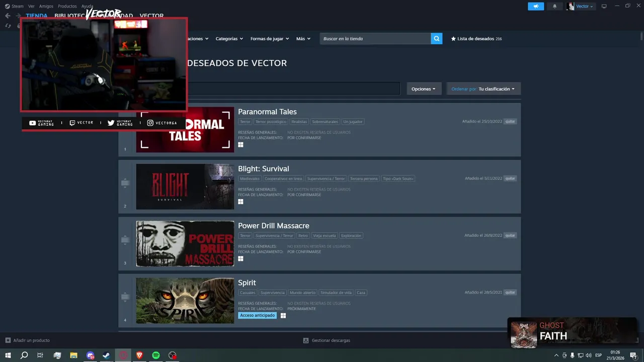Open the Ver menu
This screenshot has height=362, width=644.
click(x=31, y=6)
